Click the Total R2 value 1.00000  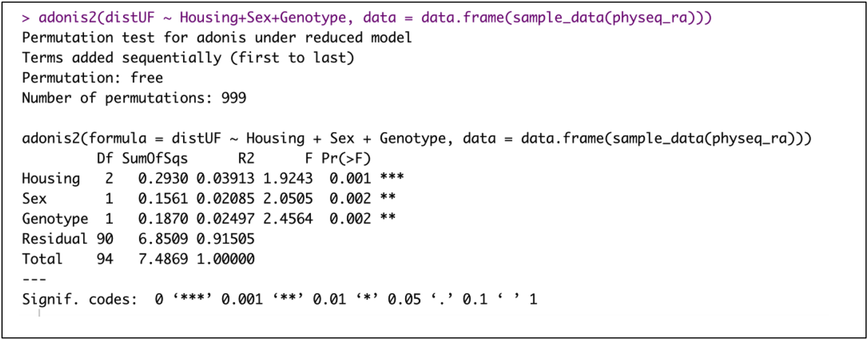click(225, 259)
